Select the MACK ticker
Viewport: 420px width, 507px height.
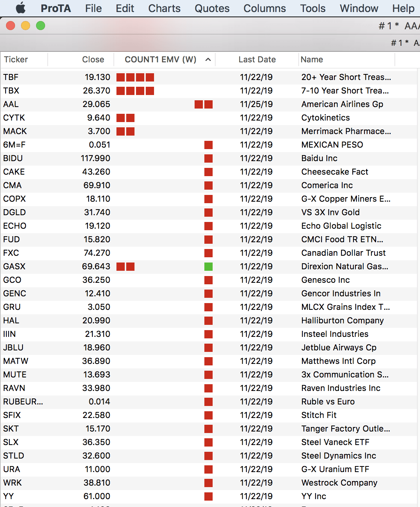[x=15, y=131]
